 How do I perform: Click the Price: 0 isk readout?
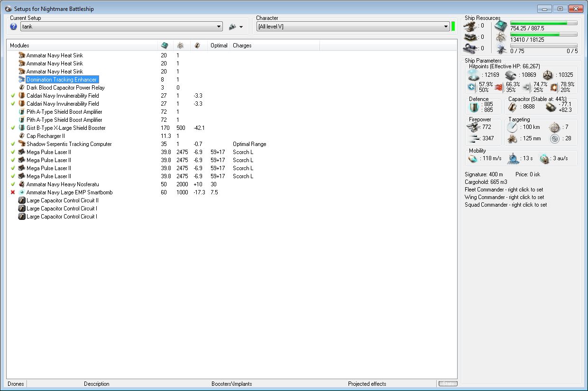pyautogui.click(x=527, y=174)
